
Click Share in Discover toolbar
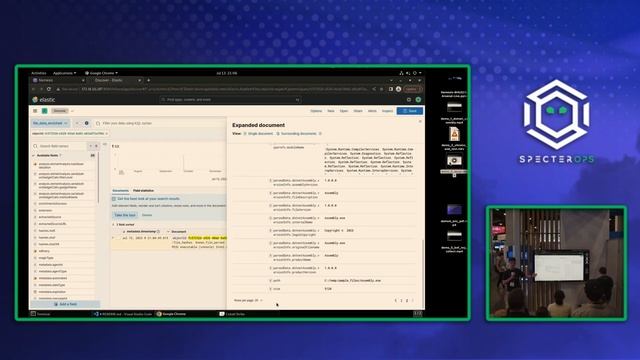click(x=358, y=111)
